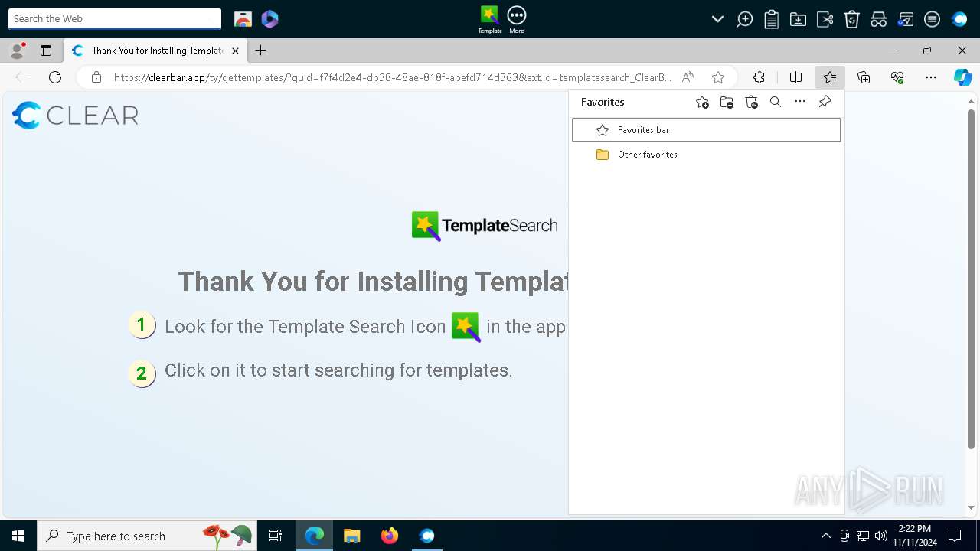This screenshot has height=551, width=980.
Task: Open a new browser tab
Action: tap(260, 51)
